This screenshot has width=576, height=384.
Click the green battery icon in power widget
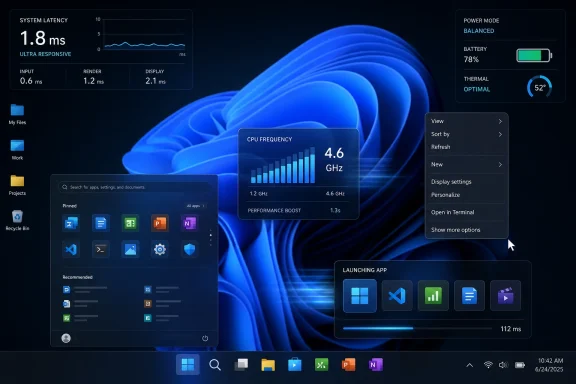click(534, 55)
